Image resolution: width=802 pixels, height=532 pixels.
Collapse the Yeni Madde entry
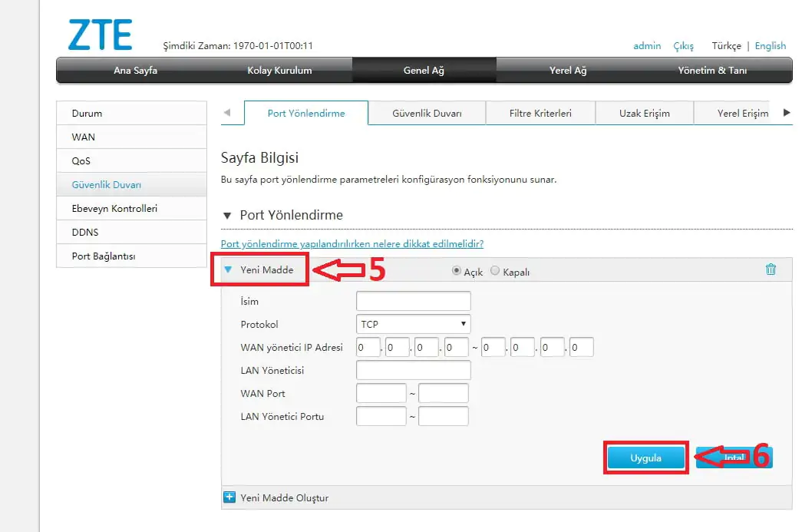click(x=228, y=270)
